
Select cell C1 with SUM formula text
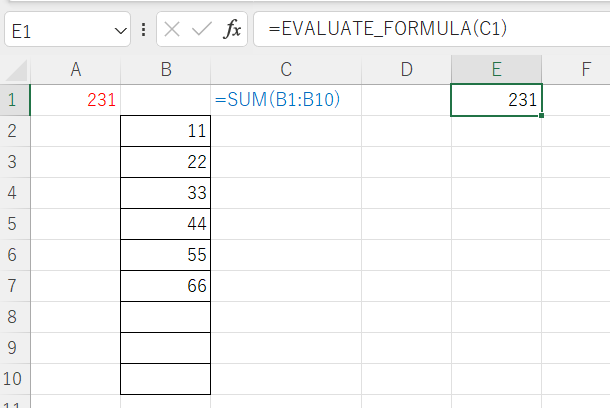point(285,100)
